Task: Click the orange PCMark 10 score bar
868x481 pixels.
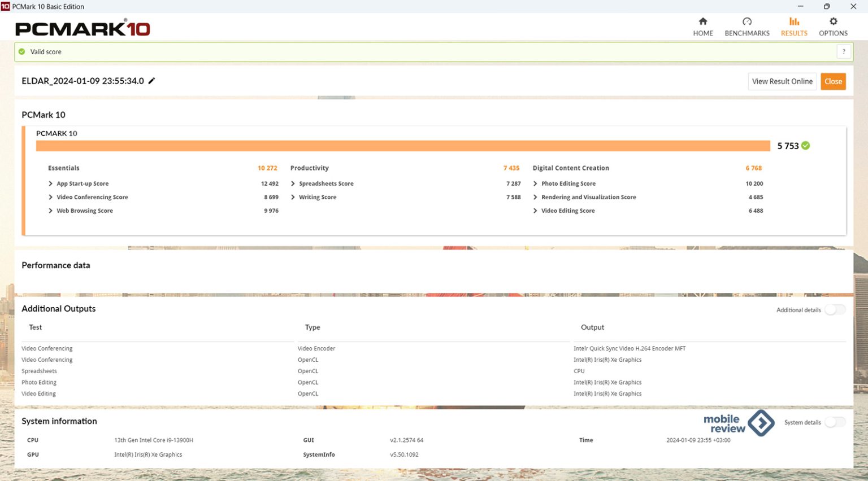Action: [402, 146]
